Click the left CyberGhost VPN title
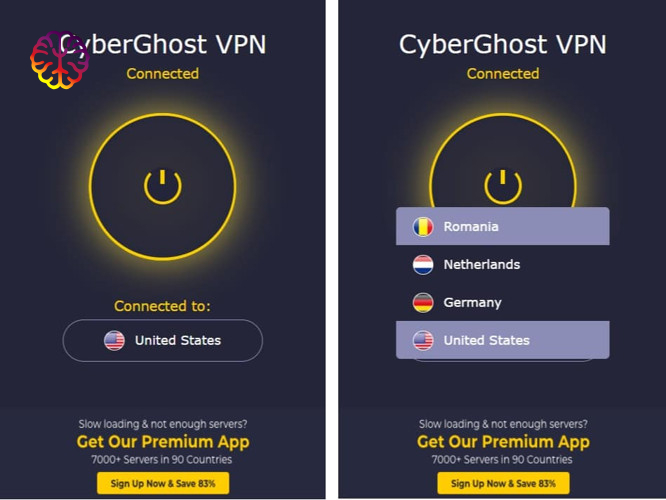The height and width of the screenshot is (500, 666). (x=163, y=45)
